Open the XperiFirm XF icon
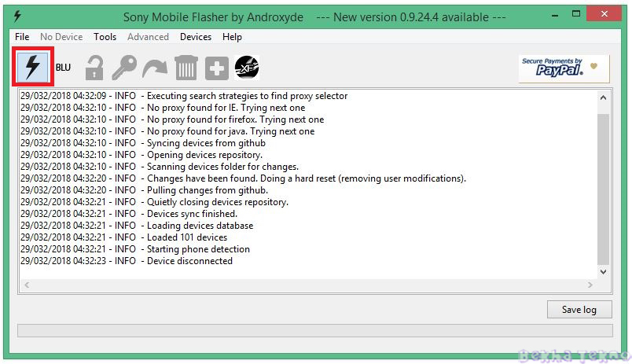Image resolution: width=632 pixels, height=364 pixels. point(247,68)
